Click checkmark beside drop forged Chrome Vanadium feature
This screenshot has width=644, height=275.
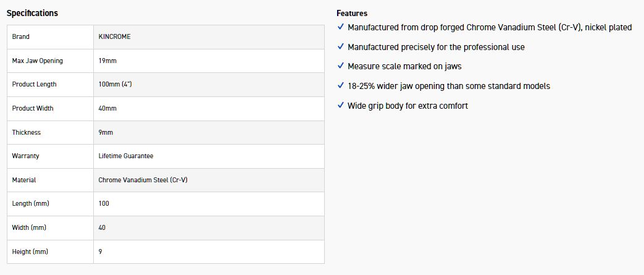[340, 27]
